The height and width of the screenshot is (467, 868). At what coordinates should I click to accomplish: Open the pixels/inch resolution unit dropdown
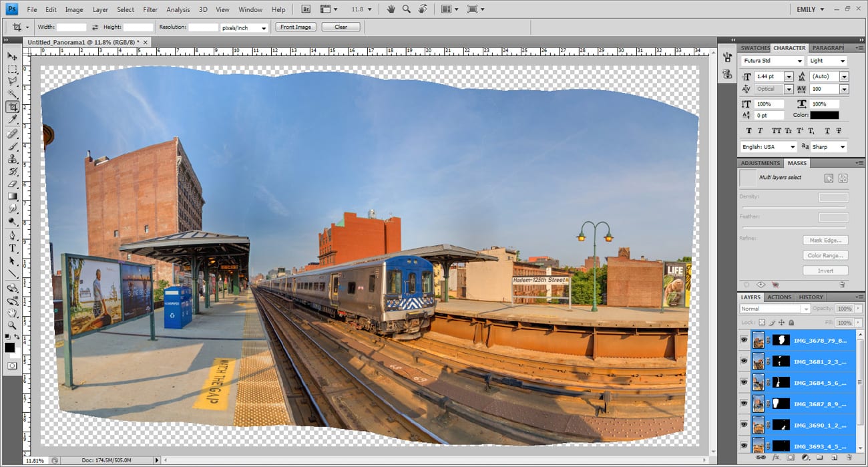pos(264,27)
